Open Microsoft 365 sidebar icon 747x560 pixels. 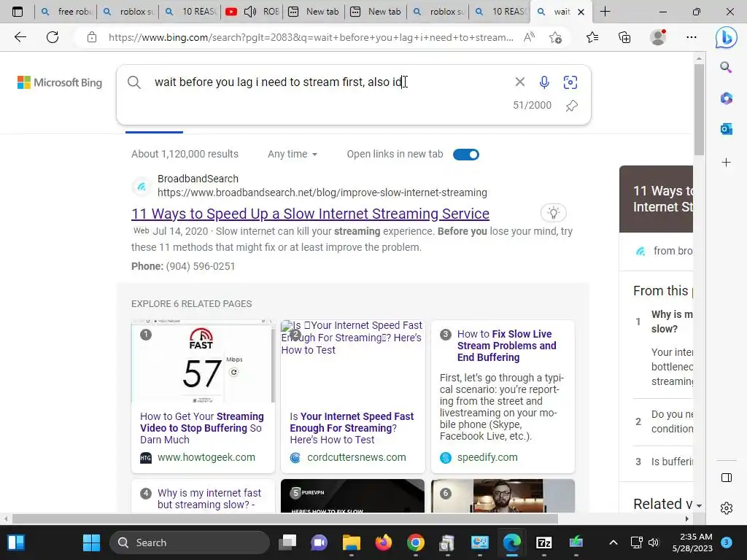click(726, 98)
